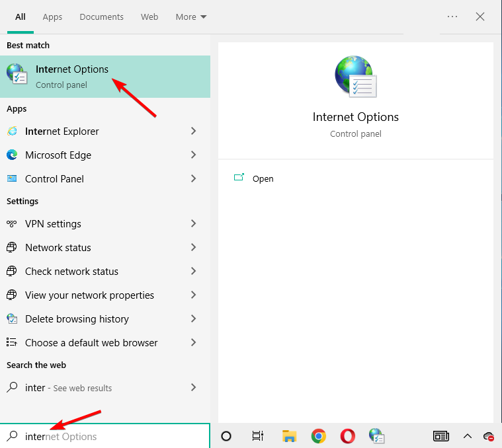Launch Google Chrome from the taskbar
Screen dimensions: 502x448
319,436
